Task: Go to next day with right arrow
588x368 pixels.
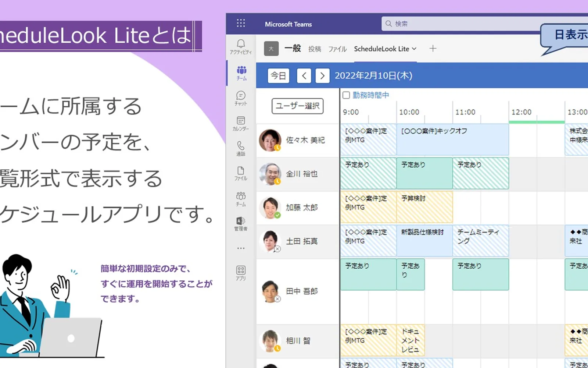Action: pyautogui.click(x=322, y=76)
